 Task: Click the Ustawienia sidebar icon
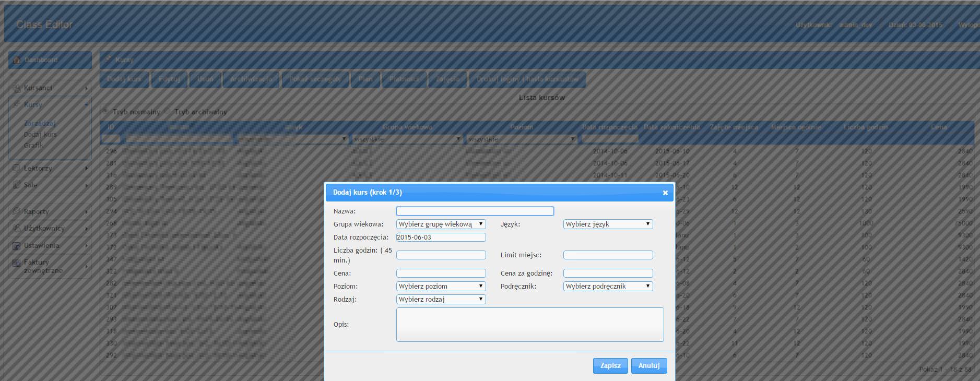pos(17,245)
